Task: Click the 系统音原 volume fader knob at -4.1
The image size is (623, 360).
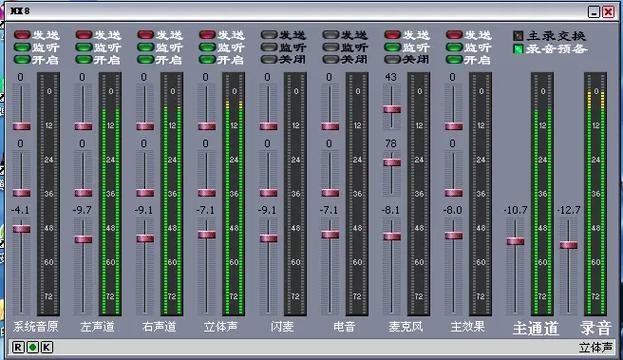Action: pos(21,229)
